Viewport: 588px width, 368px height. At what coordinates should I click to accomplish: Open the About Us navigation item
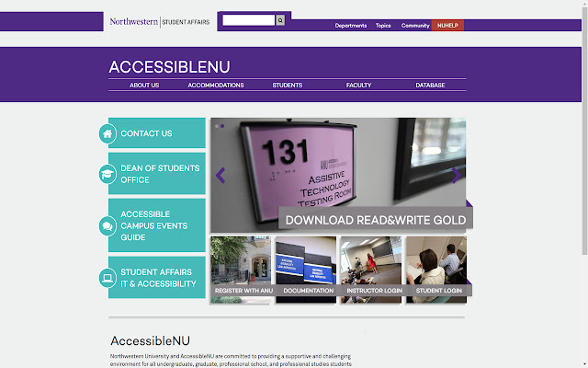click(x=144, y=86)
